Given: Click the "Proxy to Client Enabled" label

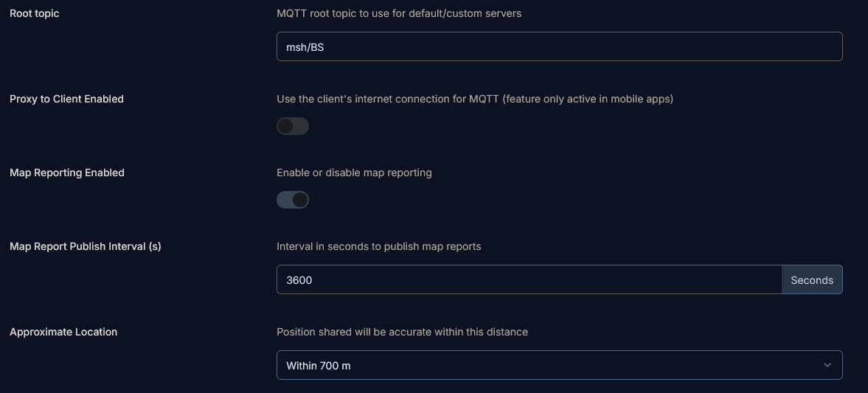Looking at the screenshot, I should coord(66,99).
